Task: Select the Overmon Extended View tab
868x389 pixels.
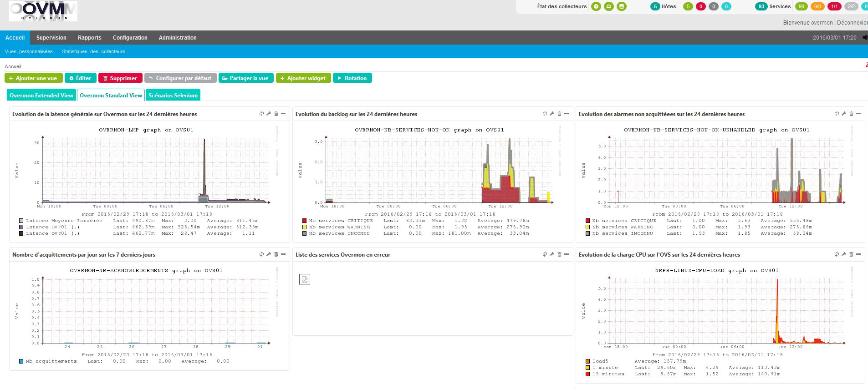Action: tap(41, 96)
